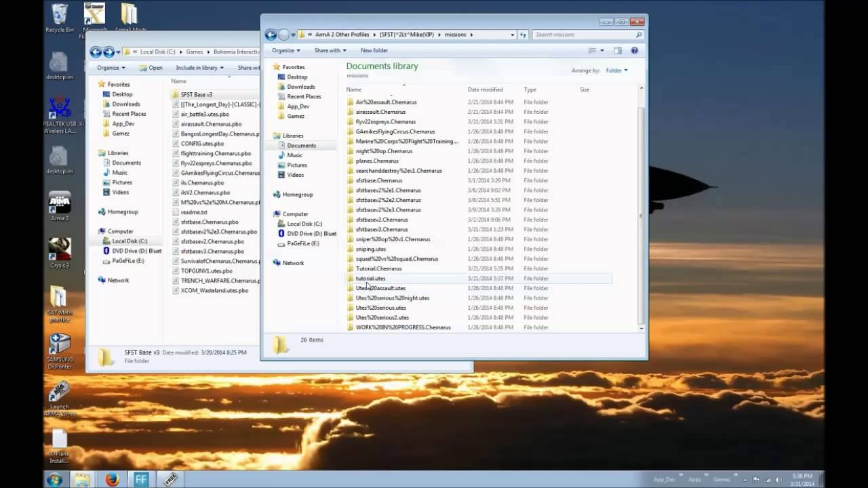Sort by Size column
868x488 pixels.
[x=585, y=89]
